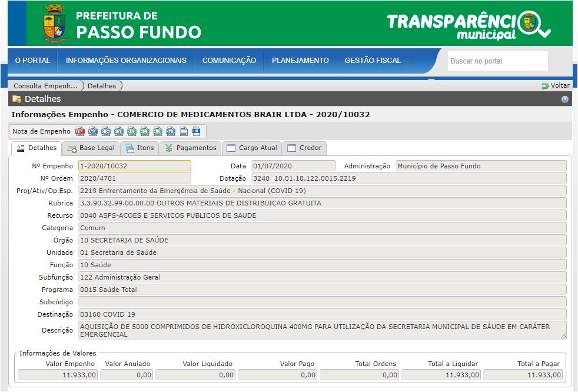Show the Credor tab
Image resolution: width=578 pixels, height=392 pixels.
(304, 148)
